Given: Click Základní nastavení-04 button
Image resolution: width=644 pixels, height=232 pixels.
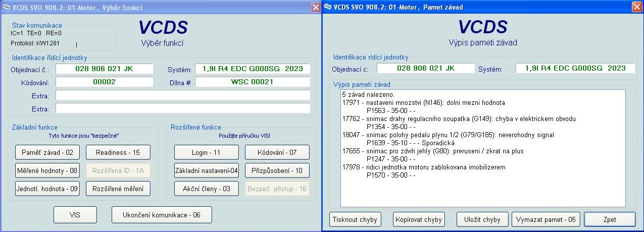Looking at the screenshot, I should pos(206,170).
